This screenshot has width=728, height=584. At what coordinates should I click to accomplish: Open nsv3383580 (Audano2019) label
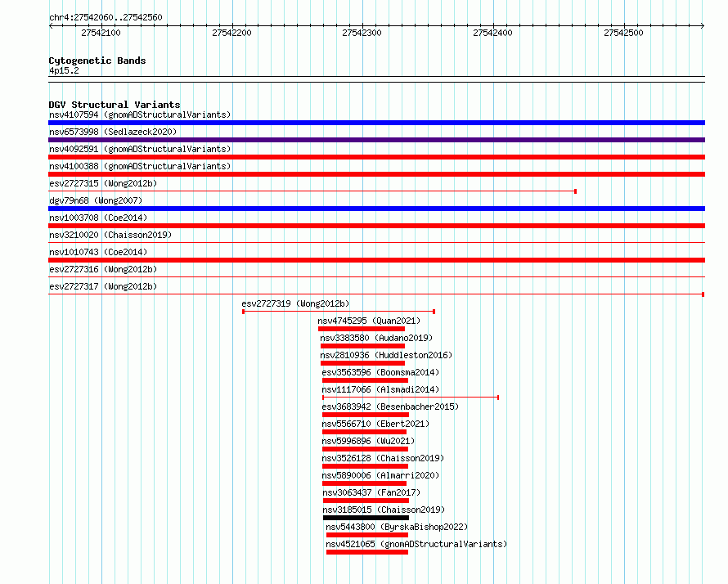[x=376, y=338]
